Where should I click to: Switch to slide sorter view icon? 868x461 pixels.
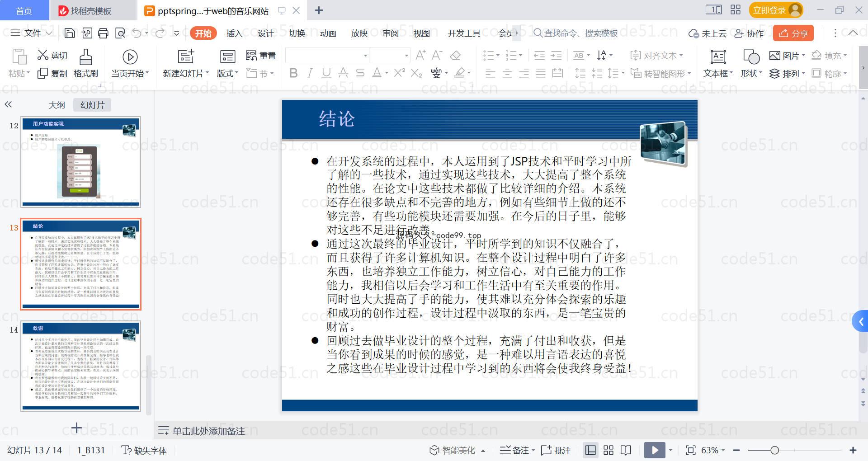(x=609, y=450)
